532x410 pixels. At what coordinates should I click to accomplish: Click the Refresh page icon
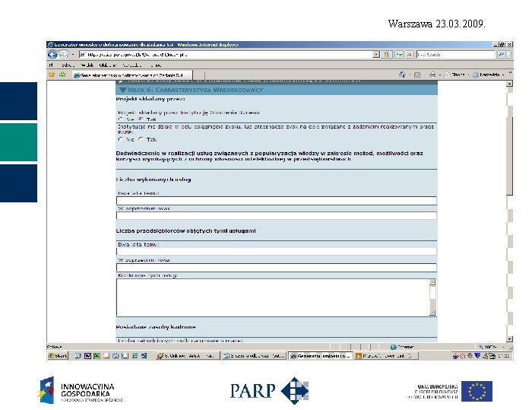[399, 54]
